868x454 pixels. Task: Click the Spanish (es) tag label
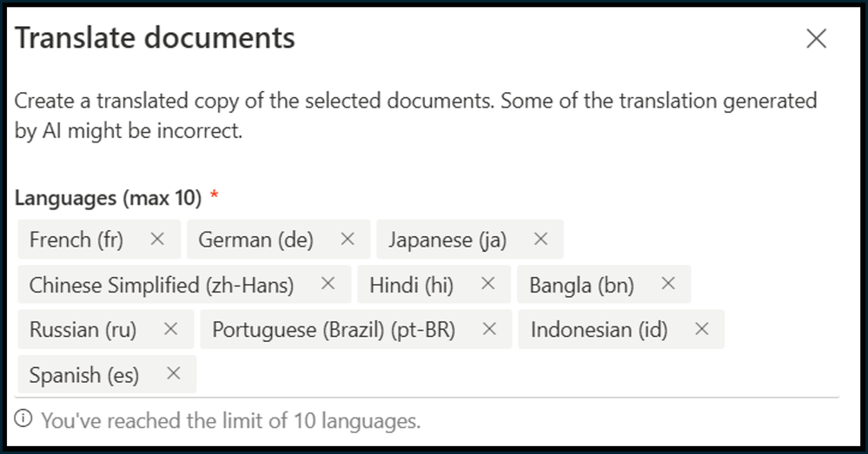coord(84,375)
